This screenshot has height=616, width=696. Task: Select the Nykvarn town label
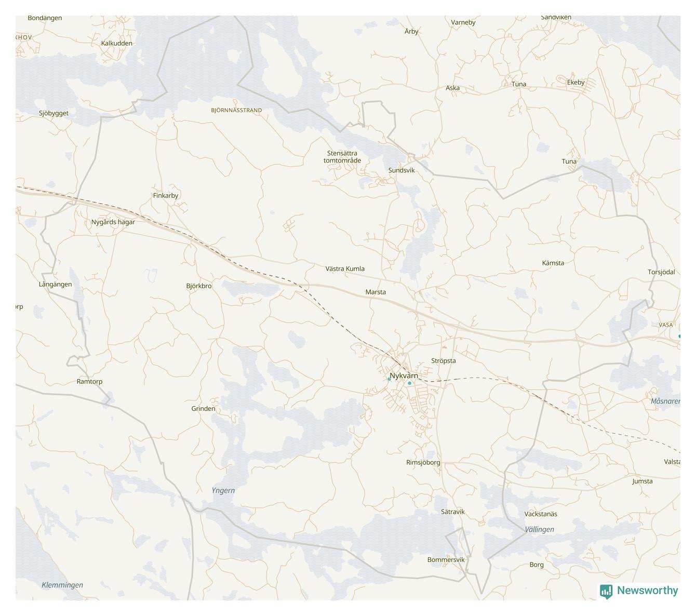(404, 376)
